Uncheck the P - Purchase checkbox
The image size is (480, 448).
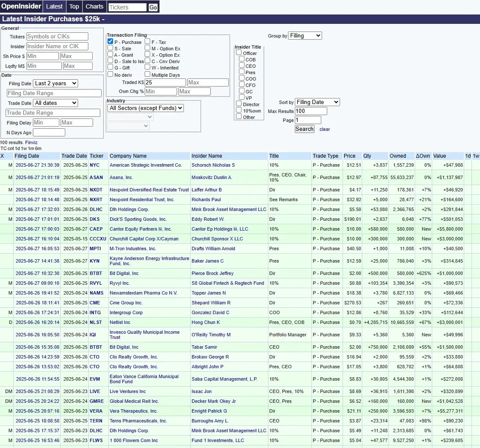110,41
